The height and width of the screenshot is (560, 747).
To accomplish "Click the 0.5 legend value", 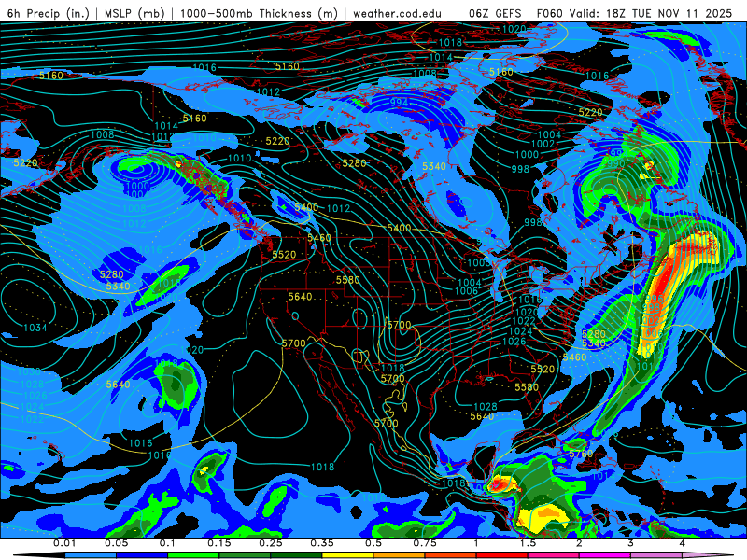I will click(373, 543).
